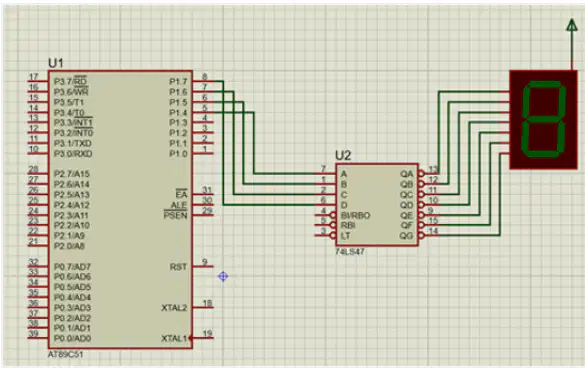
Task: Select the 74LS47 part name text
Action: [x=350, y=252]
